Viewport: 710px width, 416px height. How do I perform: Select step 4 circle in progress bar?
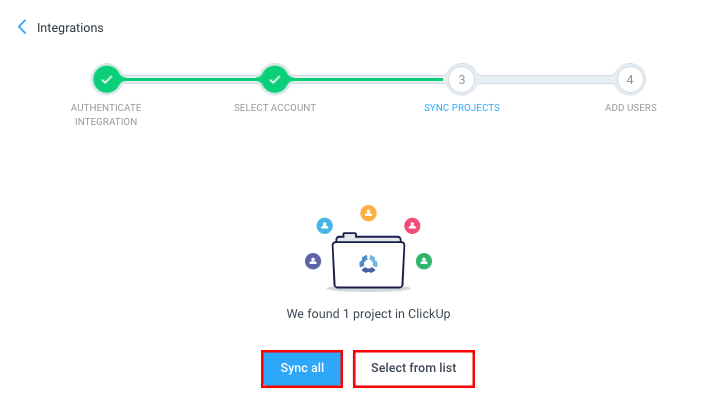click(x=630, y=80)
